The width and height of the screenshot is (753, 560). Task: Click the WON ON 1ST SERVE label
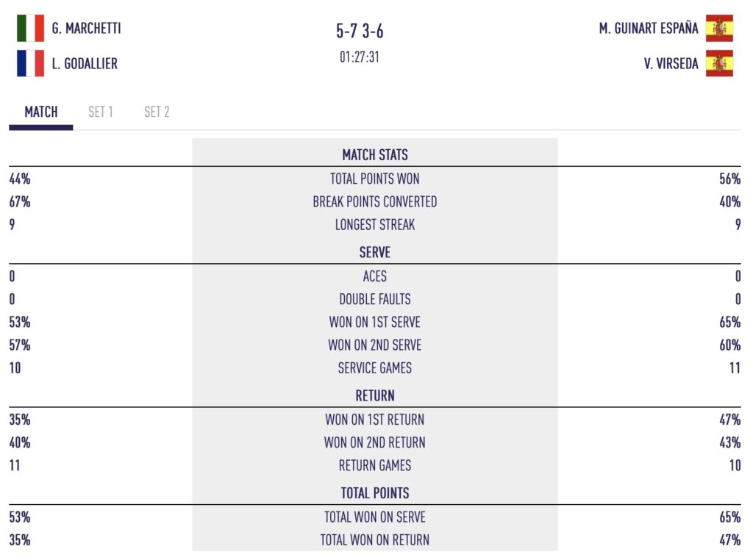[375, 322]
